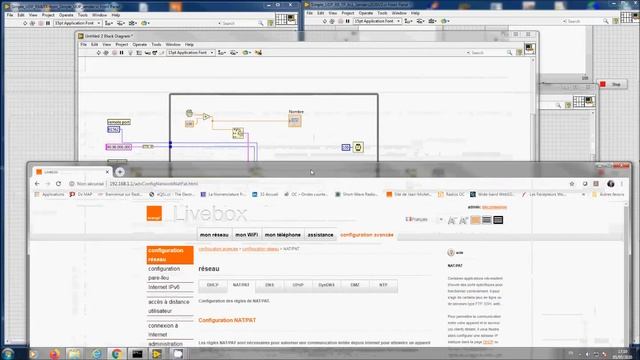Open the Chrome profile avatar
Screen dimensions: 640x360
pos(611,184)
